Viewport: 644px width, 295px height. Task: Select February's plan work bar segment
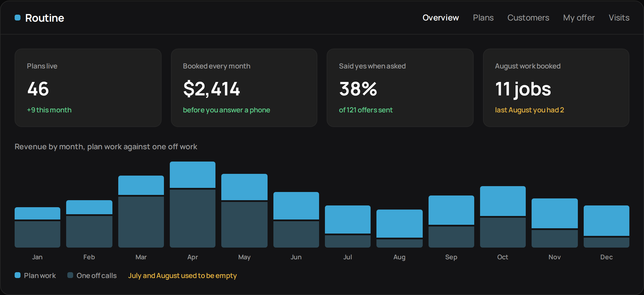(x=89, y=207)
